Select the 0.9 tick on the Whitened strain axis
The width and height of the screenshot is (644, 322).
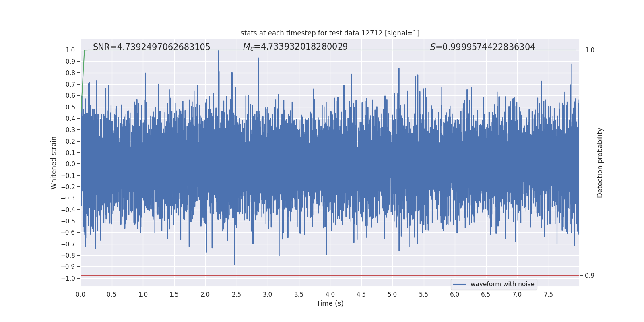[70, 61]
